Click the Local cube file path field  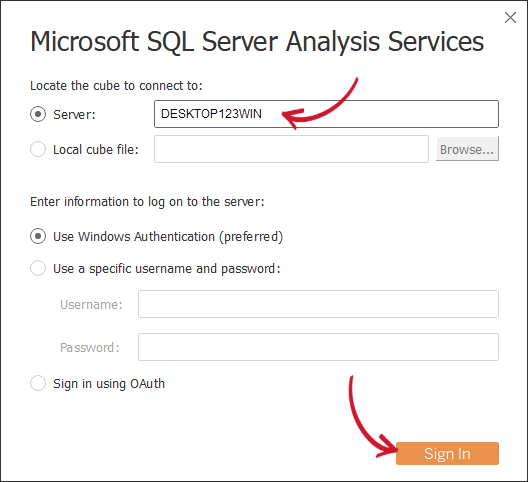291,149
